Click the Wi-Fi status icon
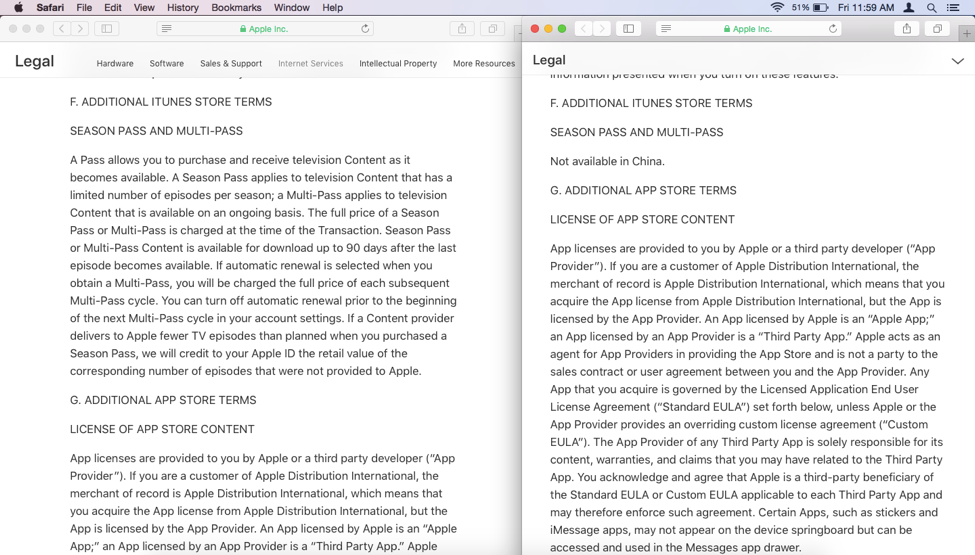 (777, 7)
